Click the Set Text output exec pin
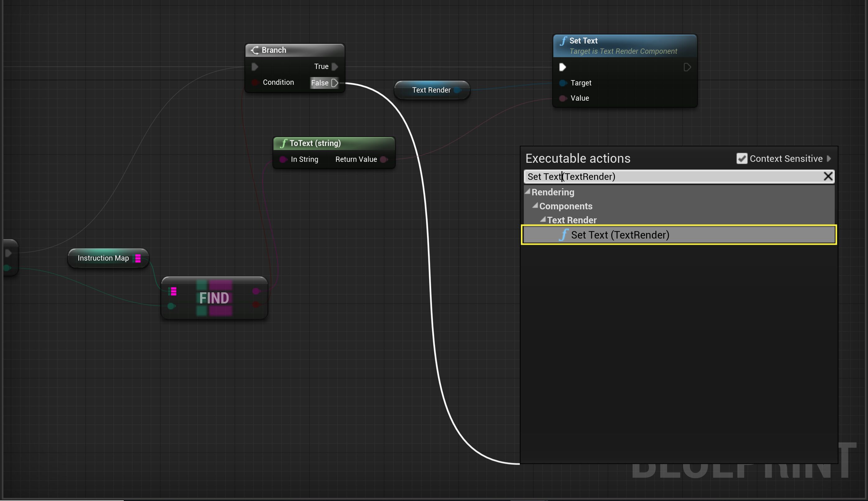The image size is (868, 501). 687,67
